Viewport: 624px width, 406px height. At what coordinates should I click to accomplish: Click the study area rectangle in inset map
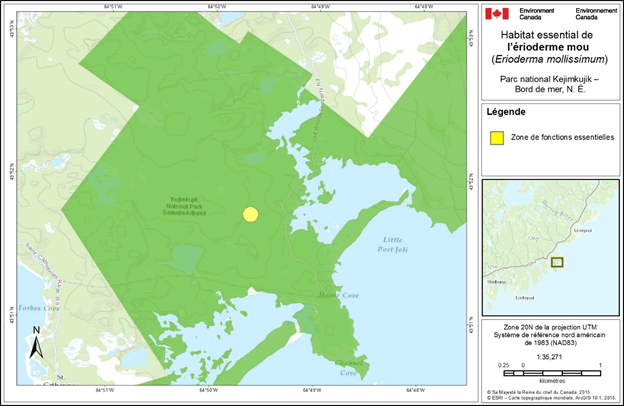pos(557,263)
